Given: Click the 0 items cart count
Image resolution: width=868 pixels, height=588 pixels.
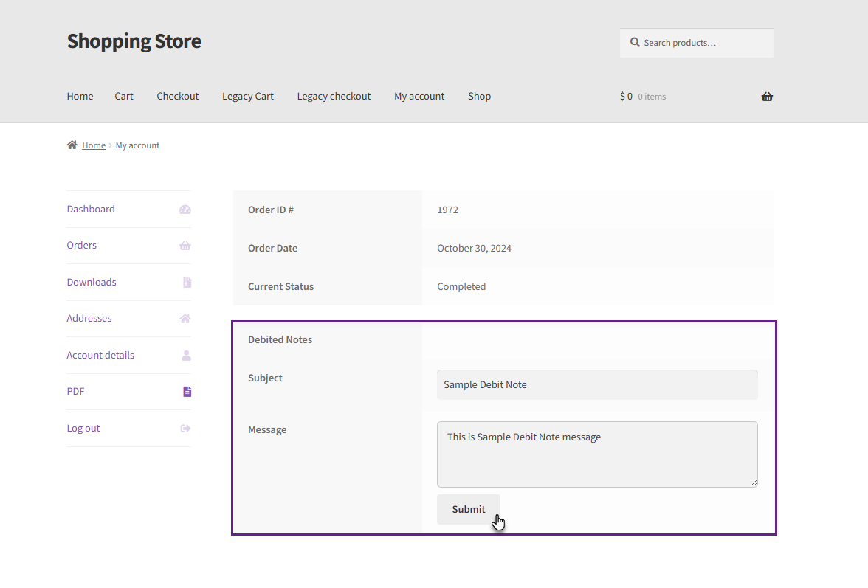Looking at the screenshot, I should click(652, 97).
